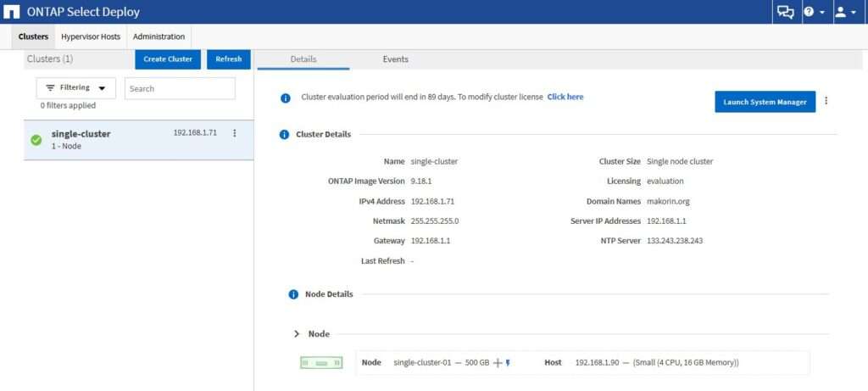Click the ONTAP Image Version value 9.18.1
The image size is (868, 391).
(x=421, y=182)
